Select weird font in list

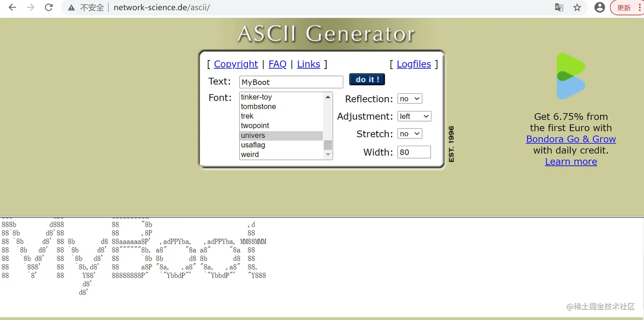(x=281, y=155)
